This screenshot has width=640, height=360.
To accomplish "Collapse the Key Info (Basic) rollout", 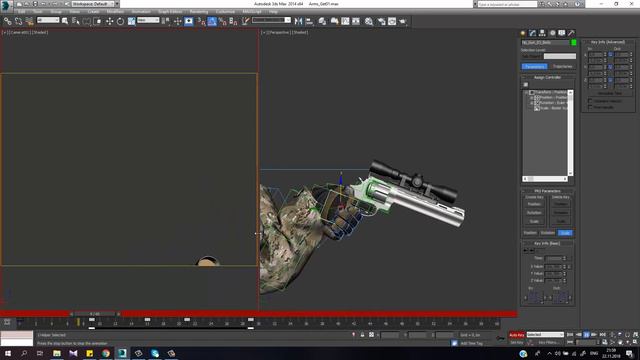I will click(x=548, y=243).
